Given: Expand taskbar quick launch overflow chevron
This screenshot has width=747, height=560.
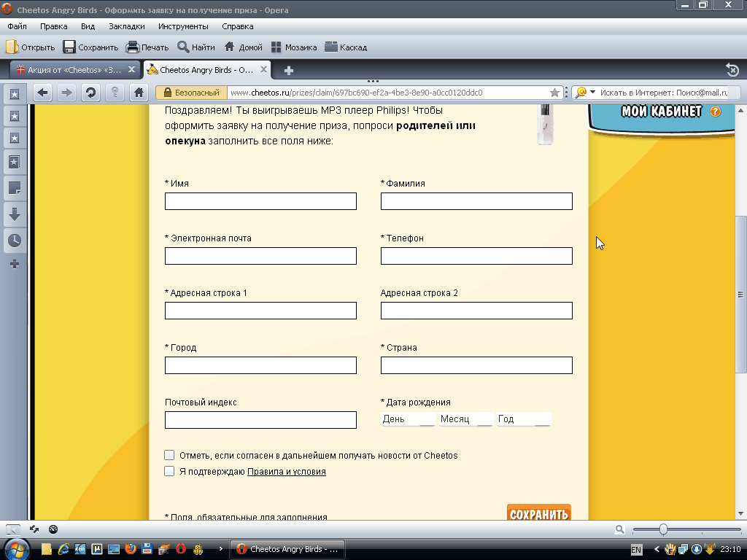Looking at the screenshot, I should pyautogui.click(x=220, y=549).
